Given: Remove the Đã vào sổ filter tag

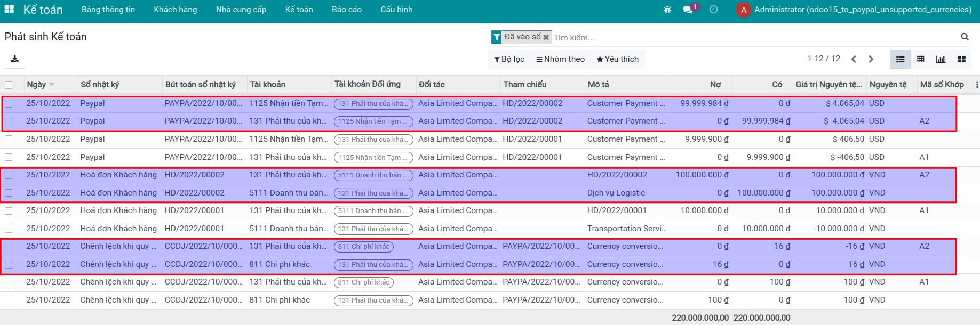Looking at the screenshot, I should [546, 37].
